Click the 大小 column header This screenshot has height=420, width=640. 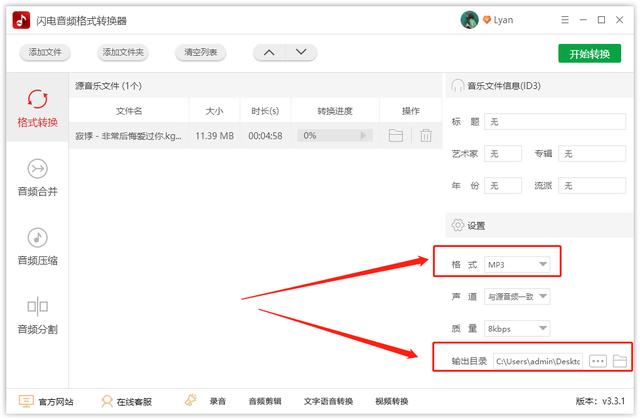click(x=214, y=111)
